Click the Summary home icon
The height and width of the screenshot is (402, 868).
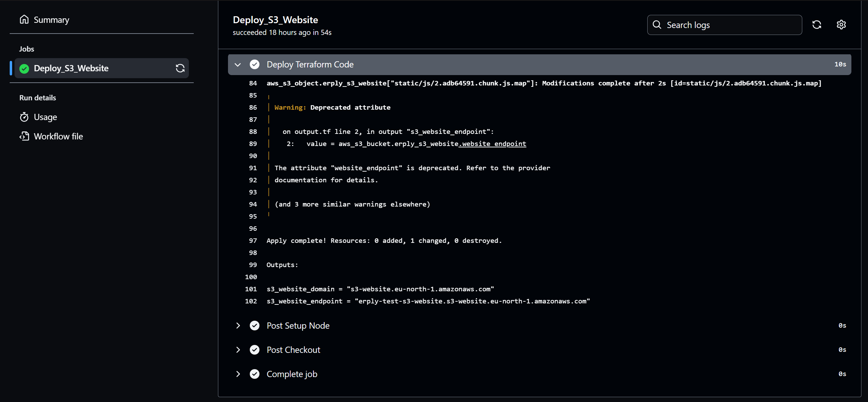pyautogui.click(x=24, y=19)
